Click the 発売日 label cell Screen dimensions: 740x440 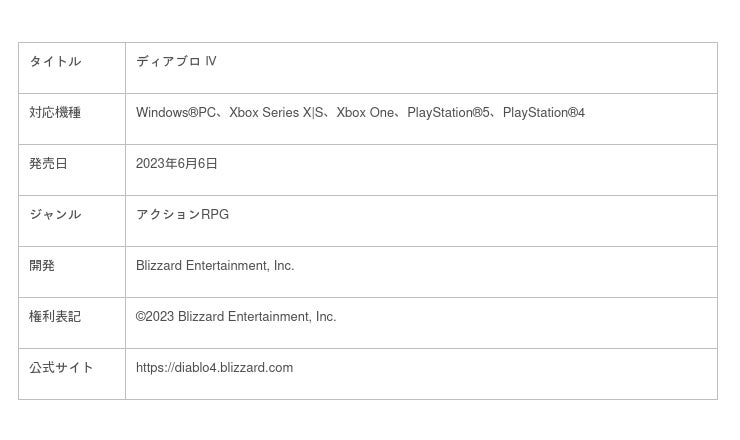point(48,164)
